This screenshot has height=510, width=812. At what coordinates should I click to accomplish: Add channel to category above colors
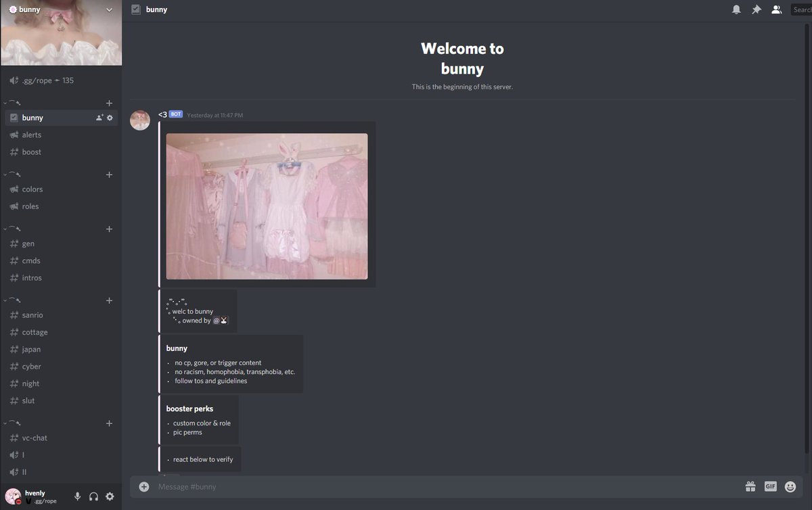pyautogui.click(x=109, y=175)
